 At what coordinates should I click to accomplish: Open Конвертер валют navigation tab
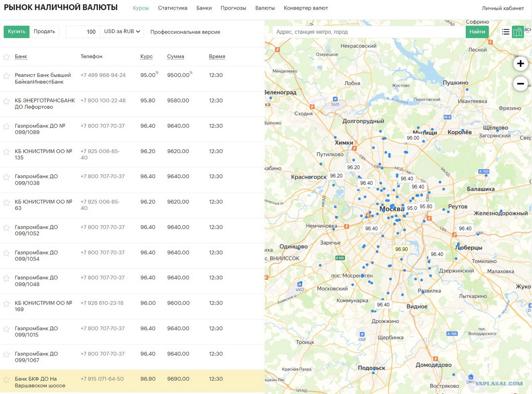[x=306, y=8]
